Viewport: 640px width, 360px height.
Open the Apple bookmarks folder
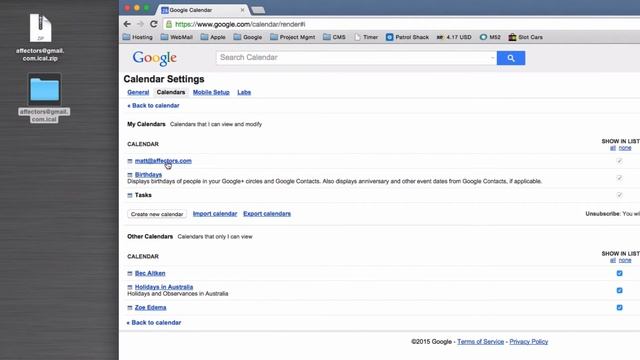pos(213,37)
